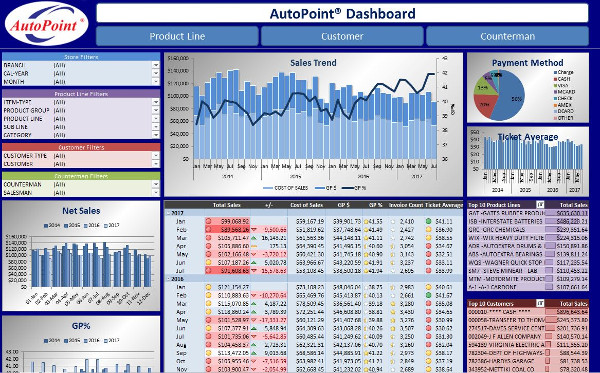Open the PRODUCT GROUP filter dropdown
This screenshot has width=600, height=373.
coord(155,110)
